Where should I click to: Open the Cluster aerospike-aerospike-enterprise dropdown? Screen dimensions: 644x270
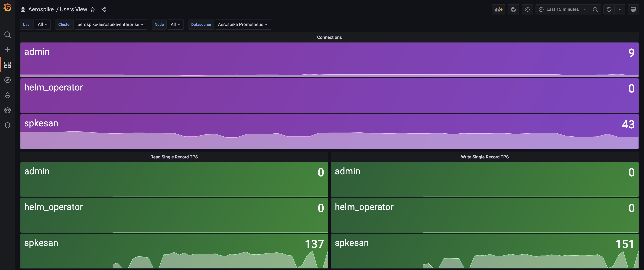111,25
